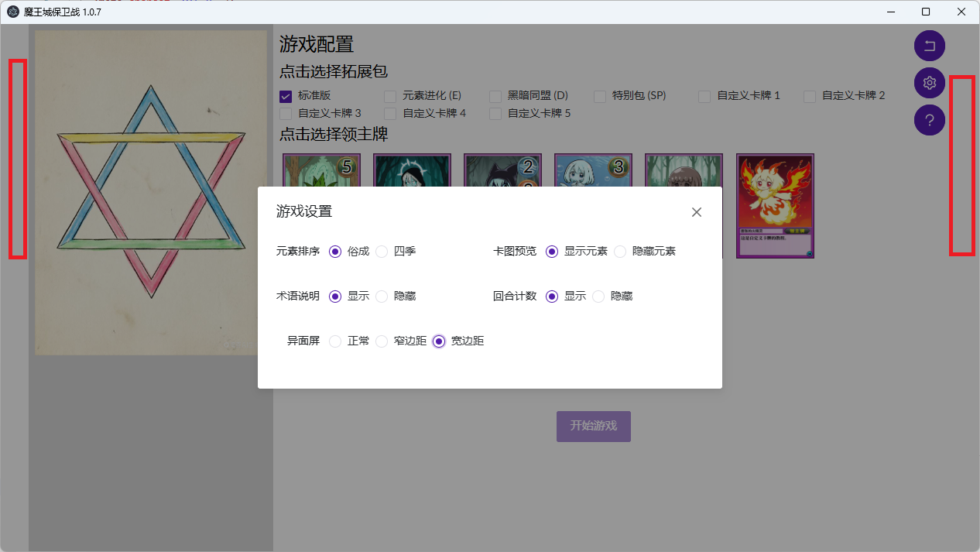Check 自定义卡牌 1
The height and width of the screenshot is (552, 980).
pyautogui.click(x=704, y=96)
